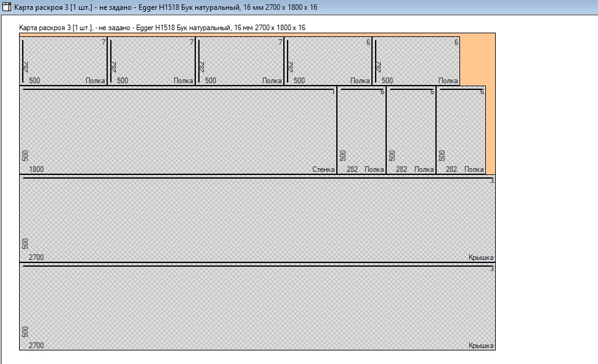The image size is (598, 364).
Task: Select the Стенка 1800 x 500 panel
Action: click(178, 130)
